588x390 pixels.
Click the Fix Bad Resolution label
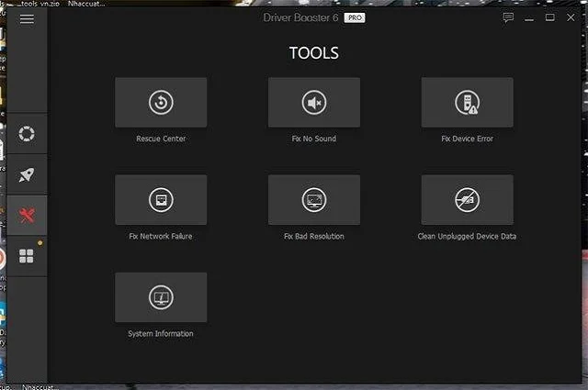coord(314,237)
